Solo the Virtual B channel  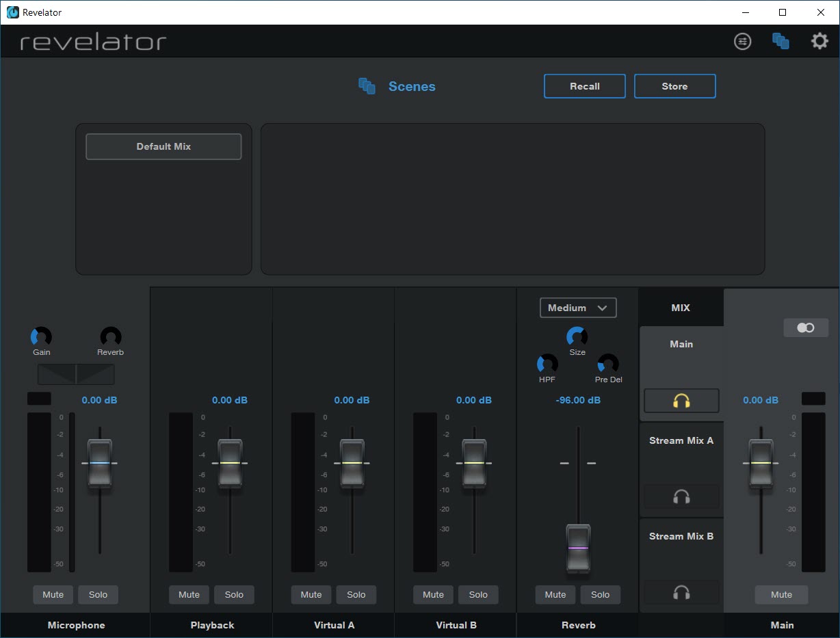tap(478, 595)
